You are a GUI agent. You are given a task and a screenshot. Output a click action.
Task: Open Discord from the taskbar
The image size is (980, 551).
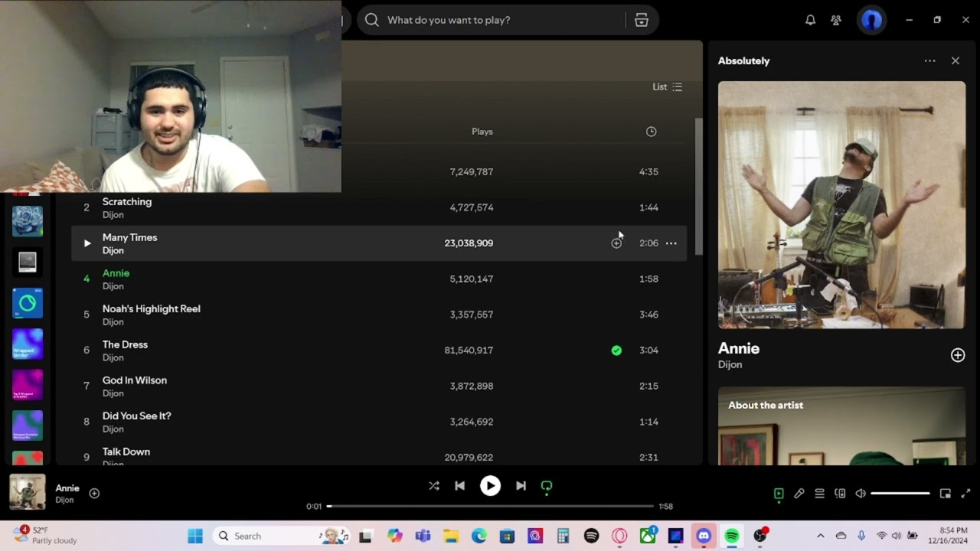coord(704,536)
